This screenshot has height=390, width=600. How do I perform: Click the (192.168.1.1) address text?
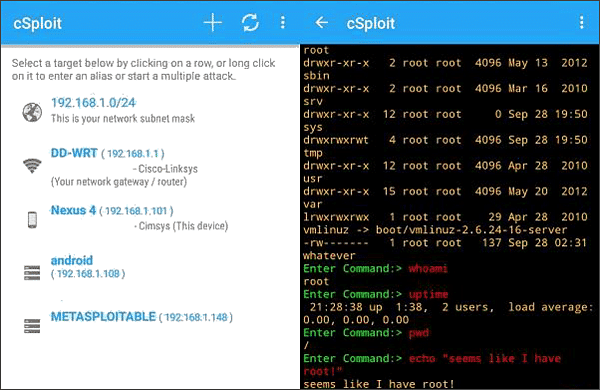coord(133,154)
